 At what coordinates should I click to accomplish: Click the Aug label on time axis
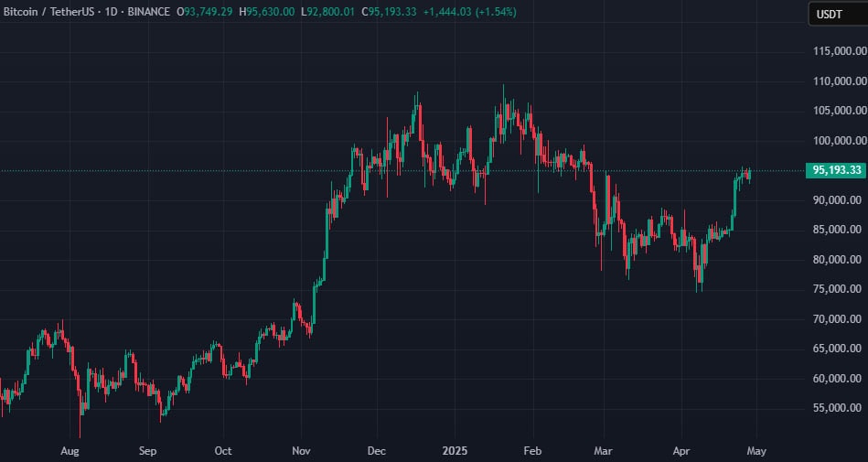pyautogui.click(x=70, y=451)
